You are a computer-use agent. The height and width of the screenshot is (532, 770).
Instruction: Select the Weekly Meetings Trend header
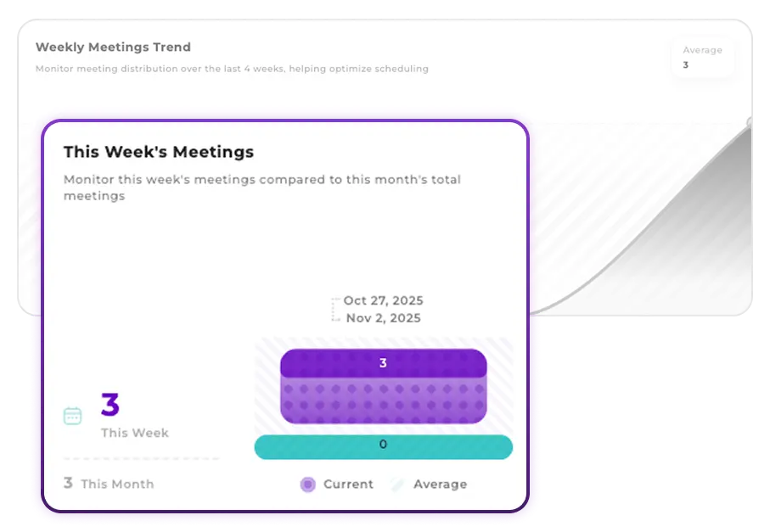coord(113,47)
